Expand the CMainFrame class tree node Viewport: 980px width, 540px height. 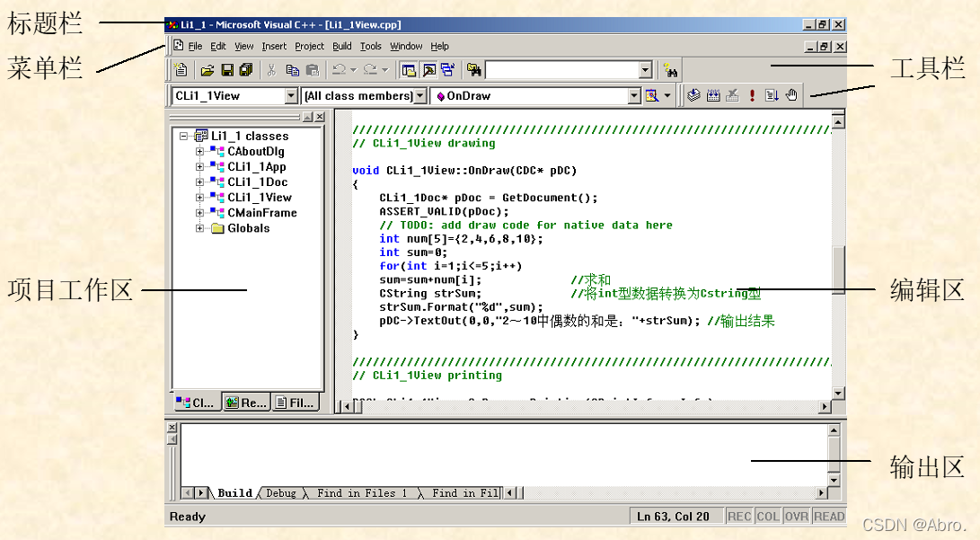pyautogui.click(x=199, y=213)
